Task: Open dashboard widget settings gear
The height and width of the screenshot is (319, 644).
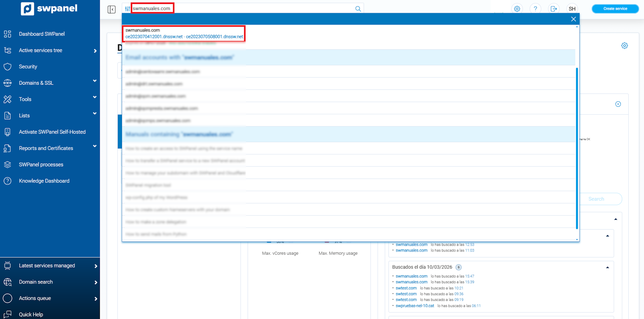Action: click(624, 46)
